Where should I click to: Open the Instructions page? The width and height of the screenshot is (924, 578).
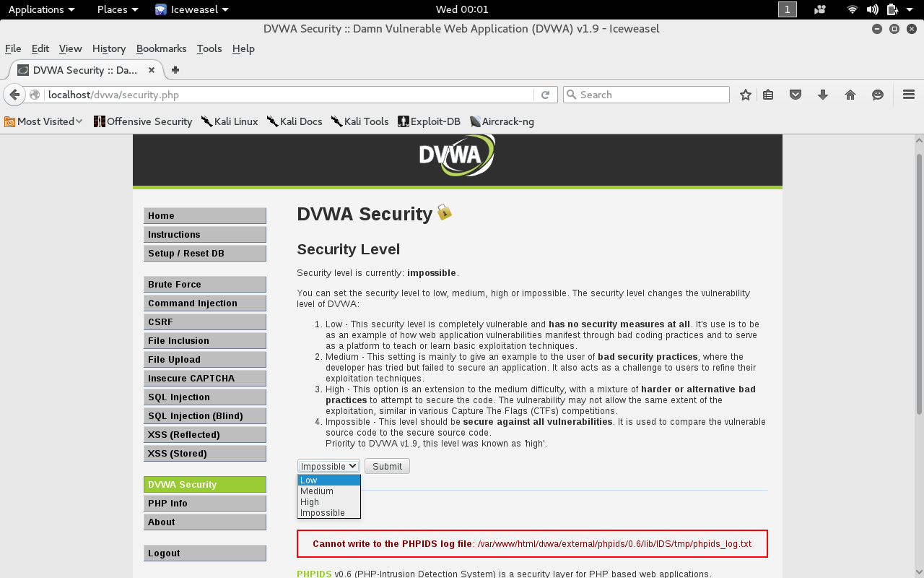(205, 235)
